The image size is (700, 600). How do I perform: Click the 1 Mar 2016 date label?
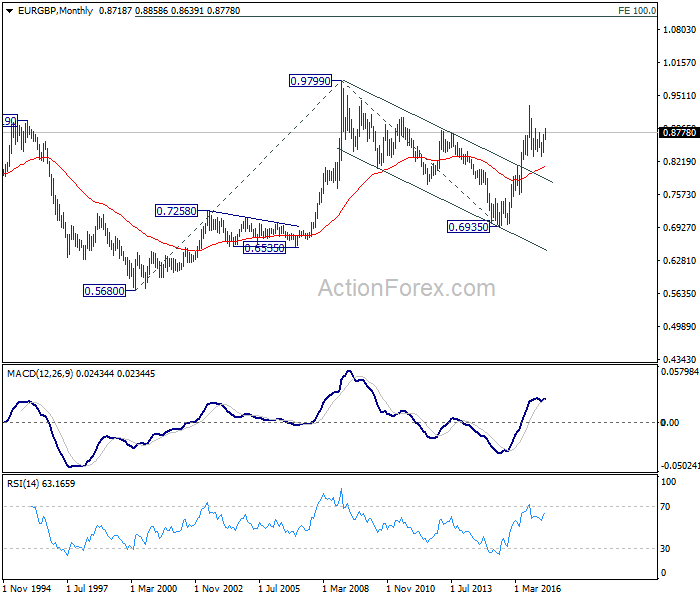(x=537, y=588)
